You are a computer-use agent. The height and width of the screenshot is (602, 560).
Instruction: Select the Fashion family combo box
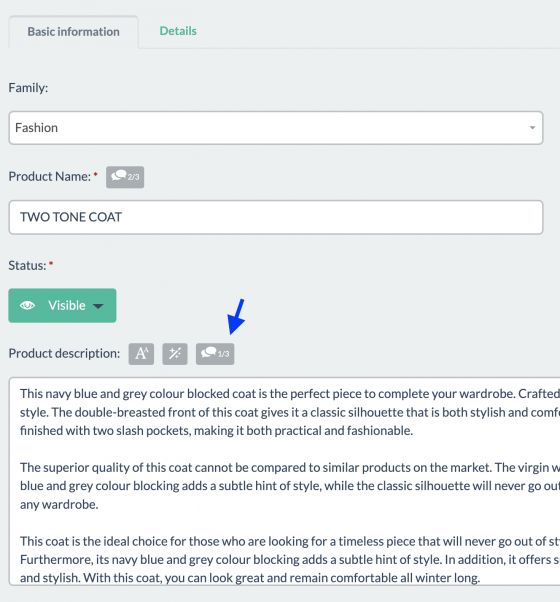pos(276,128)
